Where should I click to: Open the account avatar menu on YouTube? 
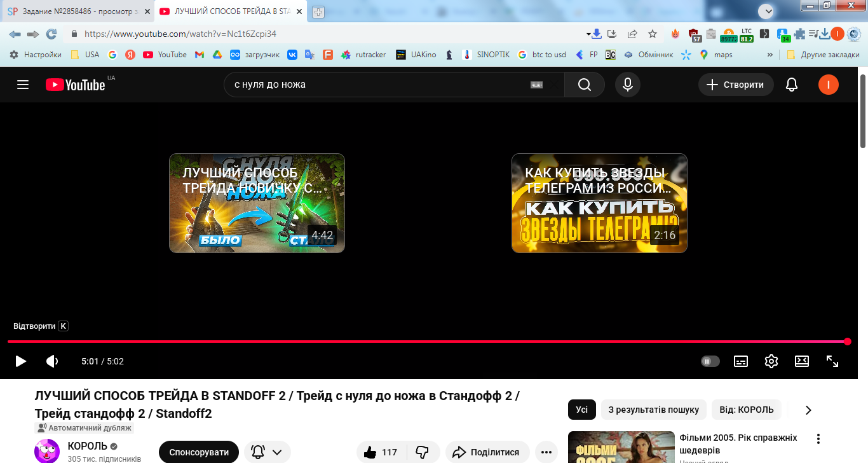828,85
